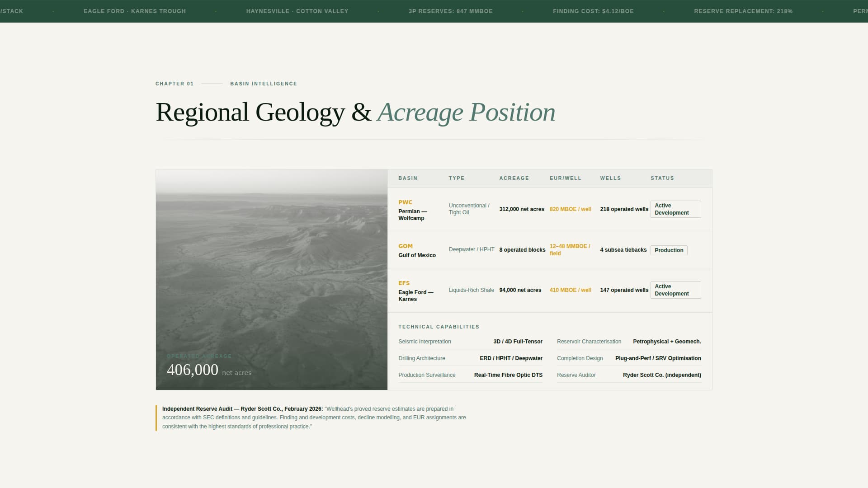Click the TECHNICAL CAPABILITIES heading
The image size is (868, 488).
point(439,327)
